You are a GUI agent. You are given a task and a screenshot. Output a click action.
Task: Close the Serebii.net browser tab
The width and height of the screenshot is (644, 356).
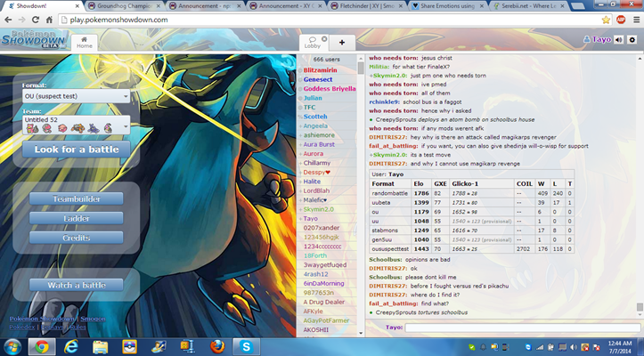pyautogui.click(x=562, y=6)
